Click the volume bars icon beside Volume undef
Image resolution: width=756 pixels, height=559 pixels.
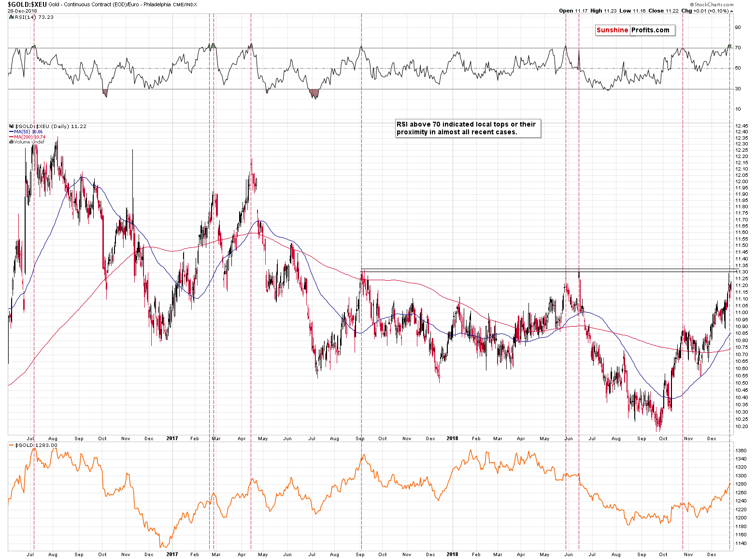coord(11,142)
